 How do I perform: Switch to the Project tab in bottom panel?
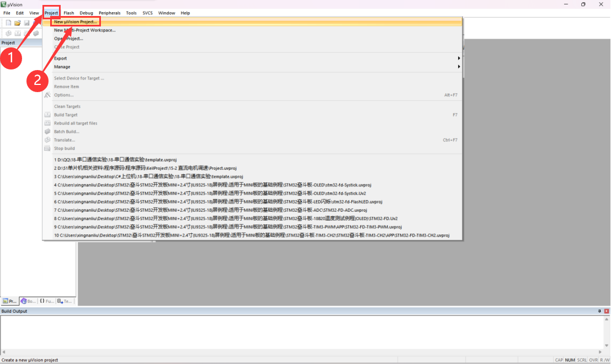click(9, 301)
